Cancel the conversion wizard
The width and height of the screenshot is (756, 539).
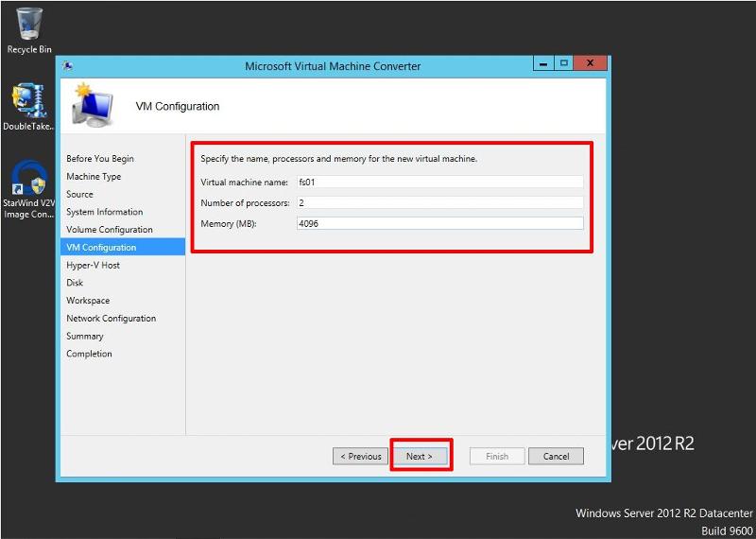[x=556, y=456]
